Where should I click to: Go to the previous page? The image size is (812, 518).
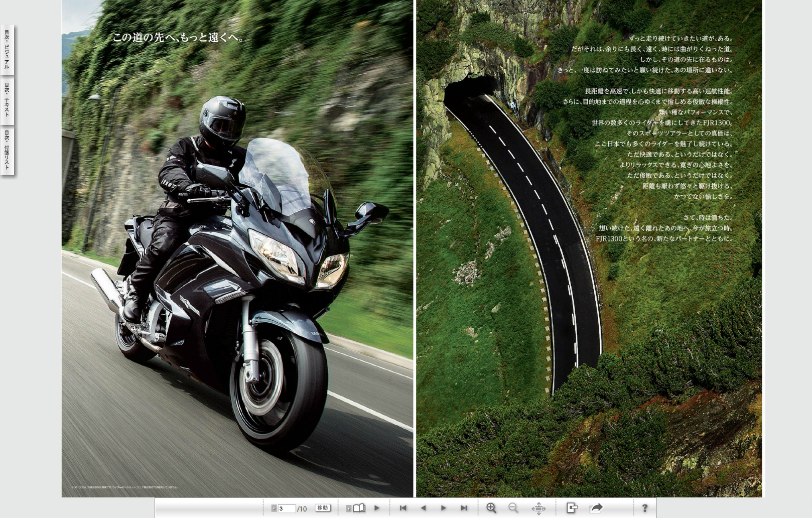(423, 508)
